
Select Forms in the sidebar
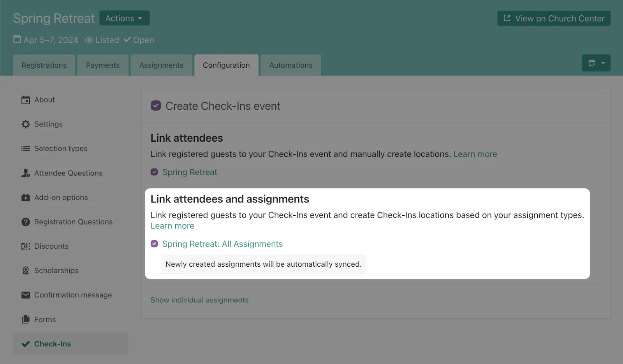click(45, 320)
